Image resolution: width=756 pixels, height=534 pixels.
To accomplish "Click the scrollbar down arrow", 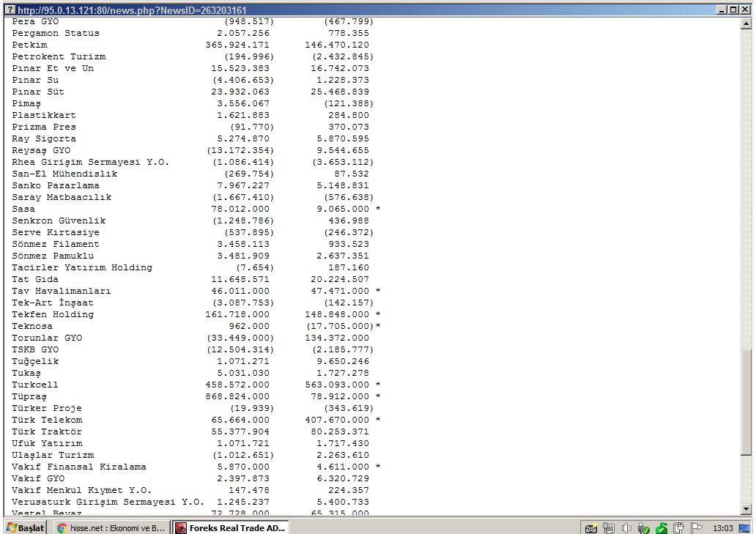I will pos(746,509).
